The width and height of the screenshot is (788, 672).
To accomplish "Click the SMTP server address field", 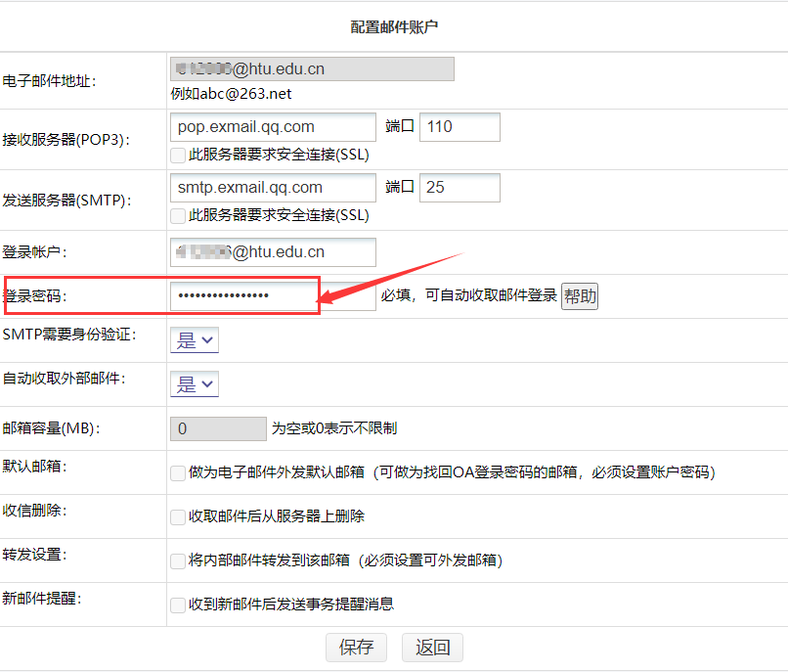I will pyautogui.click(x=273, y=188).
